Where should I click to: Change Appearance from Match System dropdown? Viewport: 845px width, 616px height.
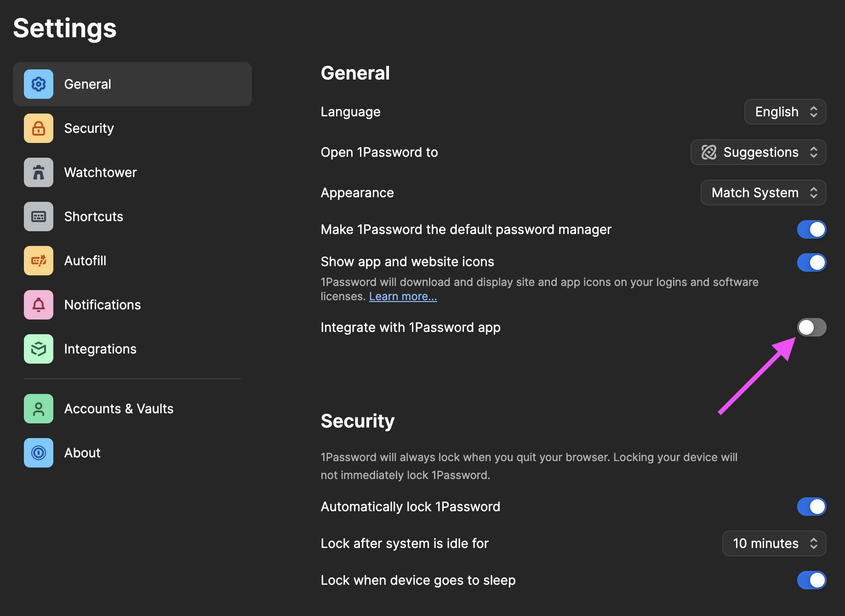pos(763,193)
